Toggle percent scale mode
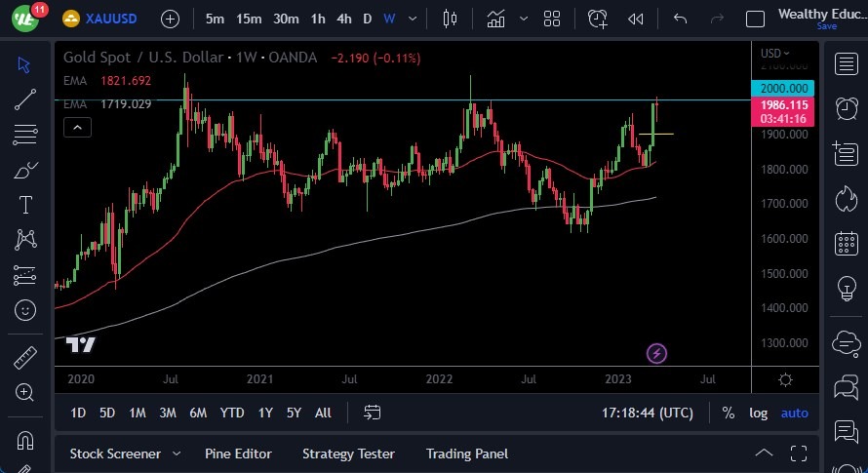The width and height of the screenshot is (868, 473). pos(728,413)
